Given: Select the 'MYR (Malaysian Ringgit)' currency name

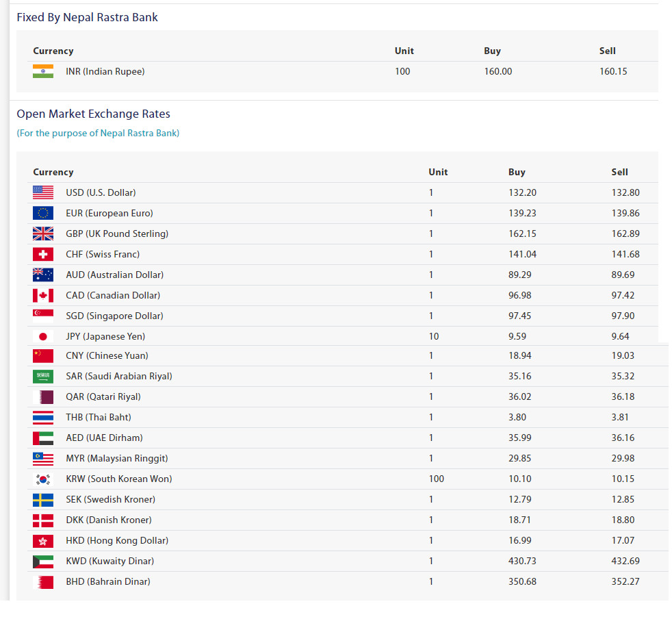Looking at the screenshot, I should pos(117,459).
